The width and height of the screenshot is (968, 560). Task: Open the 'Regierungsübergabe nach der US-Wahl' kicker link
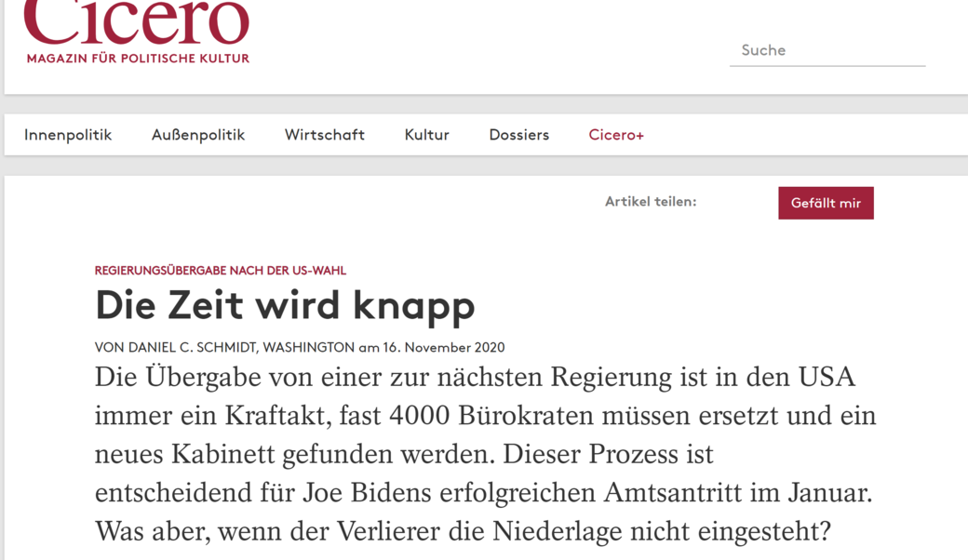[x=221, y=271]
